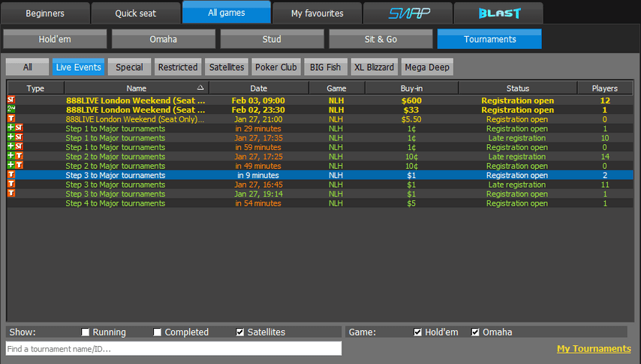Click the sort arrow in the Name column header
The height and width of the screenshot is (364, 641).
point(200,88)
